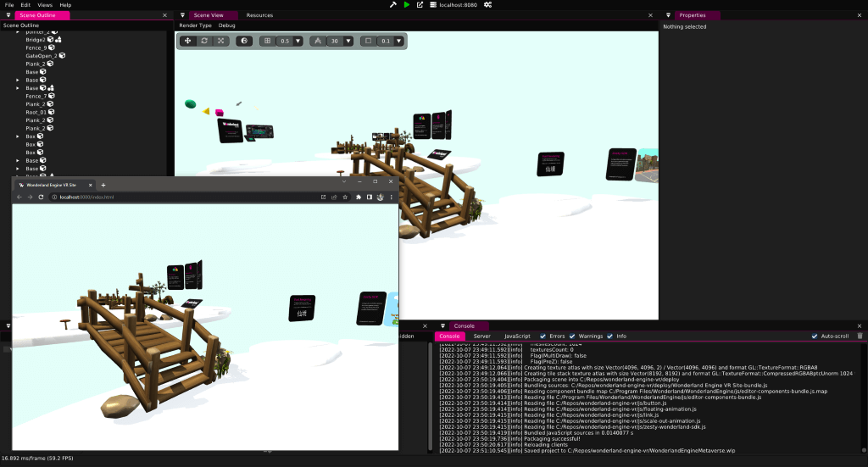Select the Translate (move) gizmo tool

(x=188, y=41)
